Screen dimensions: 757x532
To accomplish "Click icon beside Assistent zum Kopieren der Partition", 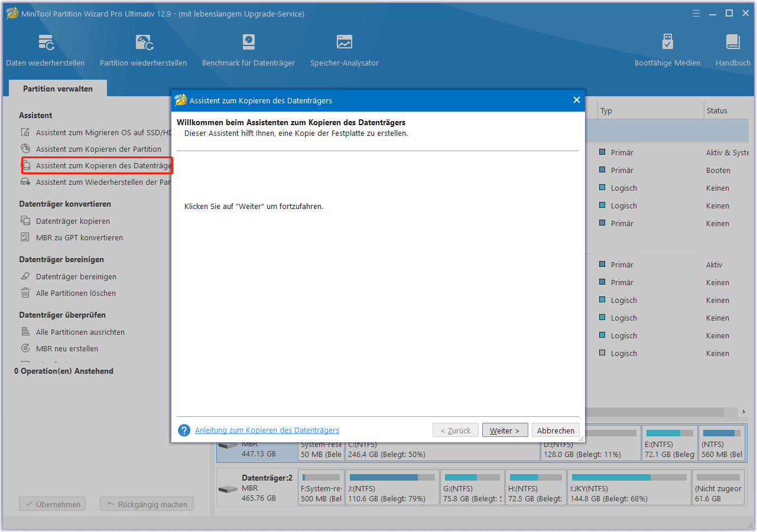I will [x=25, y=149].
